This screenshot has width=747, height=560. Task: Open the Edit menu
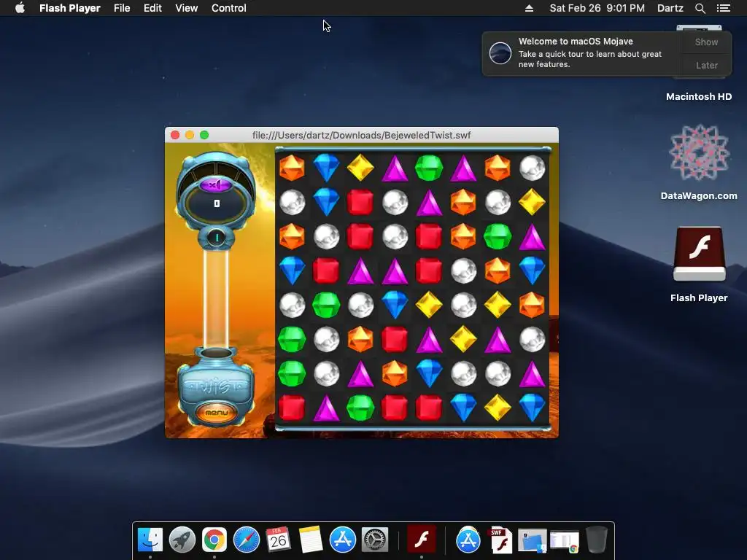152,8
